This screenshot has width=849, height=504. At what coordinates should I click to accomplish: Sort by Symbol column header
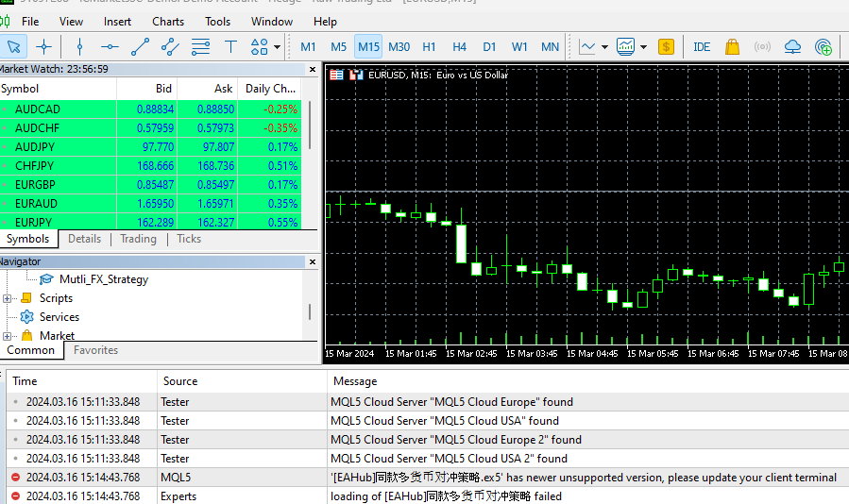tap(58, 89)
